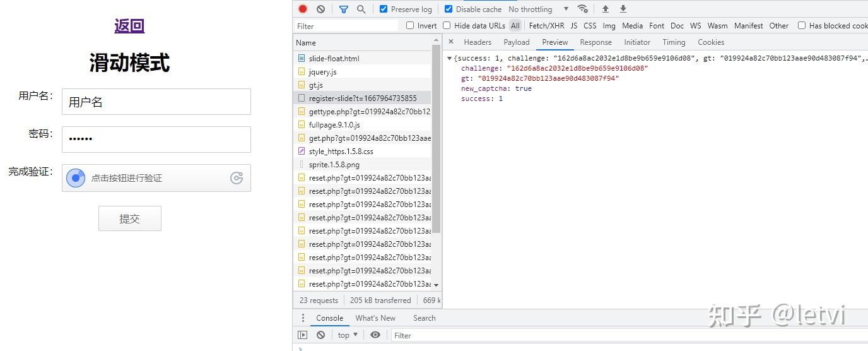Click the blue captcha radar circle
The image size is (868, 351).
click(76, 178)
